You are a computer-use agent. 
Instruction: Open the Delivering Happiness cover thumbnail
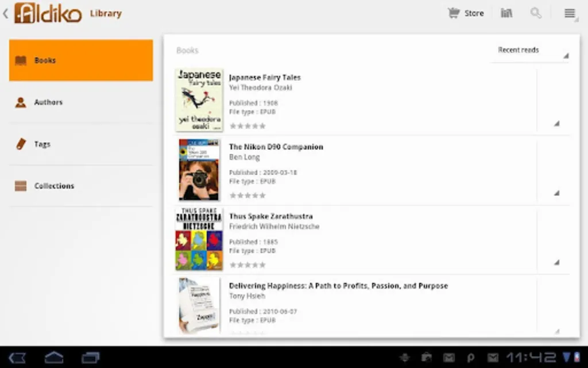pyautogui.click(x=199, y=305)
